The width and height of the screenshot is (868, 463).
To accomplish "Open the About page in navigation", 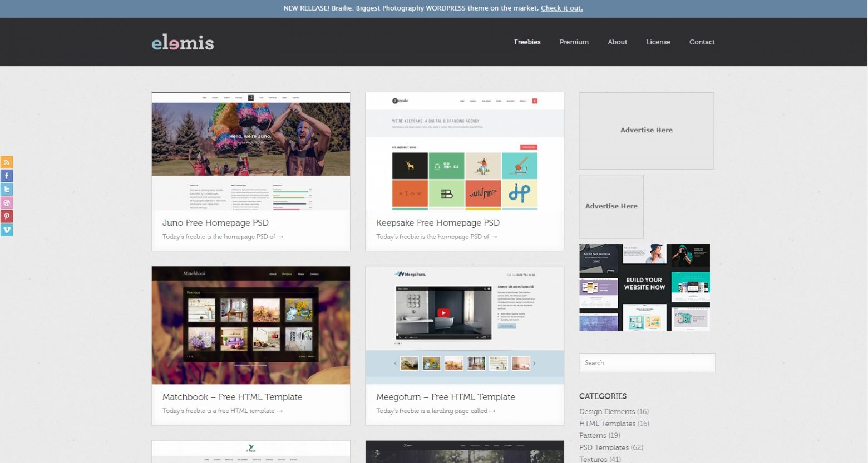I will (x=617, y=42).
